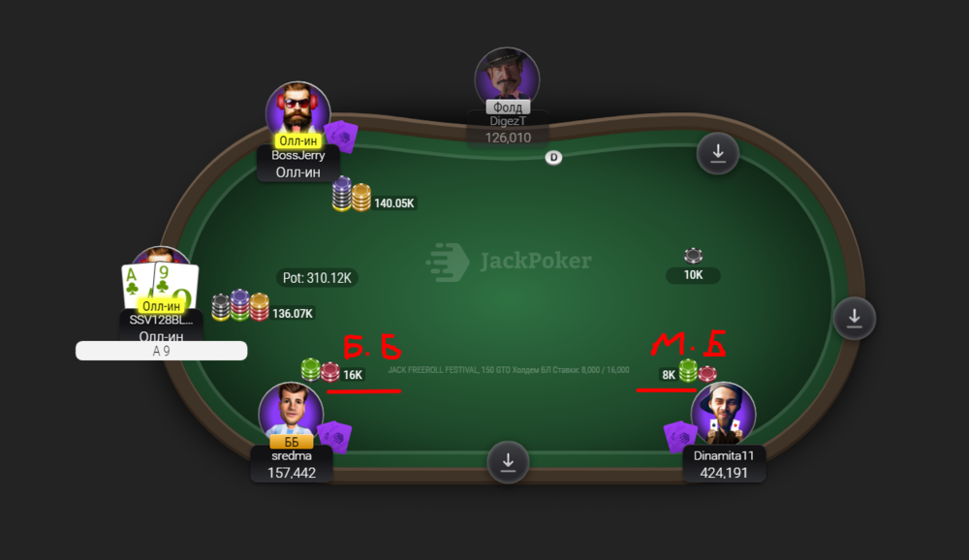
Task: Click Dinamita11's player avatar
Action: click(x=723, y=414)
